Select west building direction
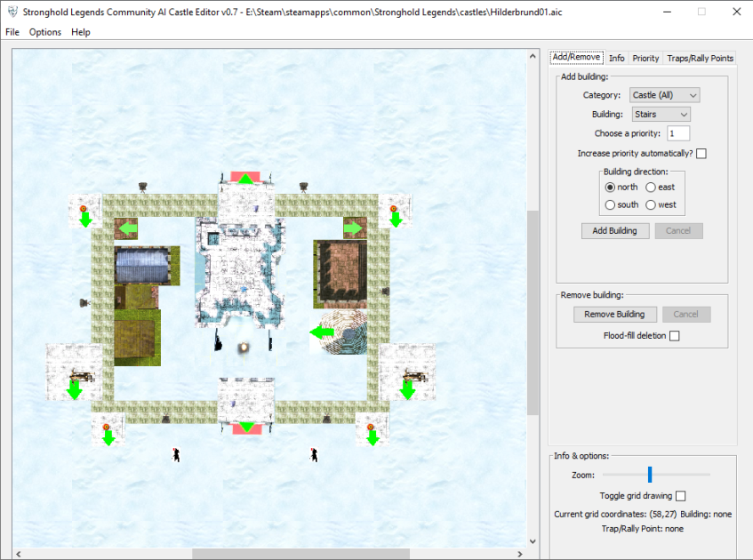This screenshot has height=560, width=753. coord(650,205)
